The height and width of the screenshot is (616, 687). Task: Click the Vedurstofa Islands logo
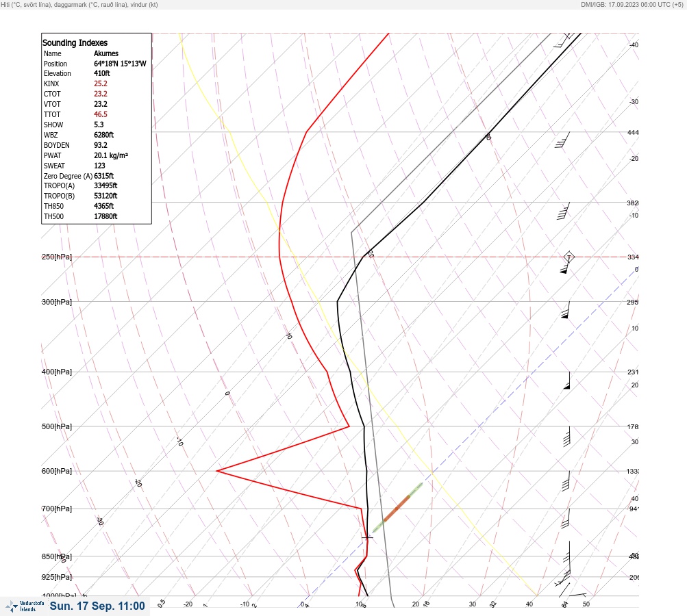coord(25,606)
